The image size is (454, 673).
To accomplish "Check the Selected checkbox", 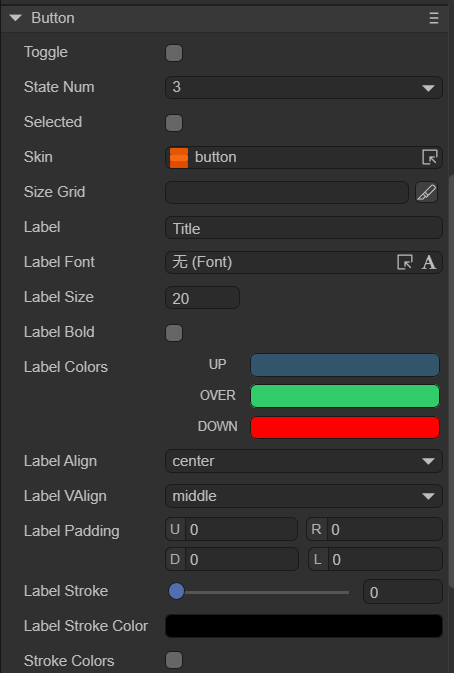I will (174, 123).
